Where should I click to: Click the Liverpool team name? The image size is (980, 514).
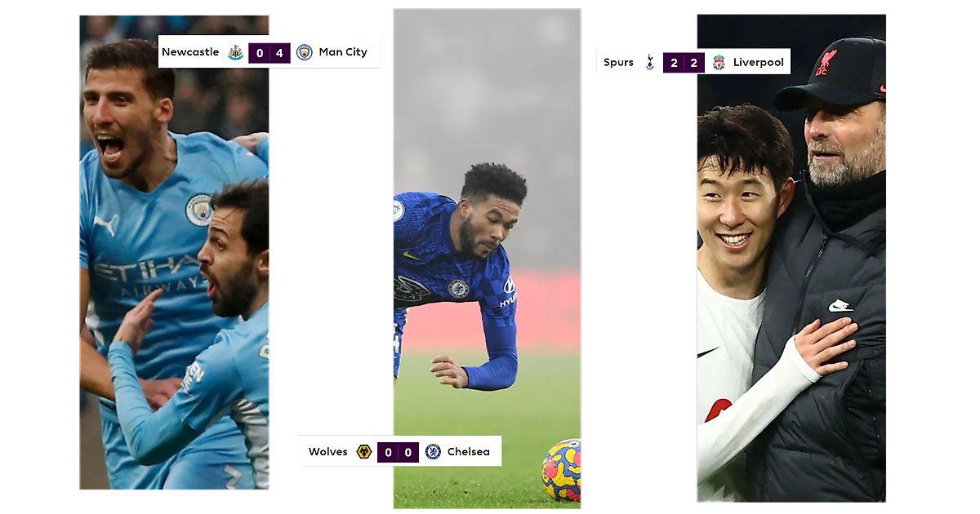759,63
